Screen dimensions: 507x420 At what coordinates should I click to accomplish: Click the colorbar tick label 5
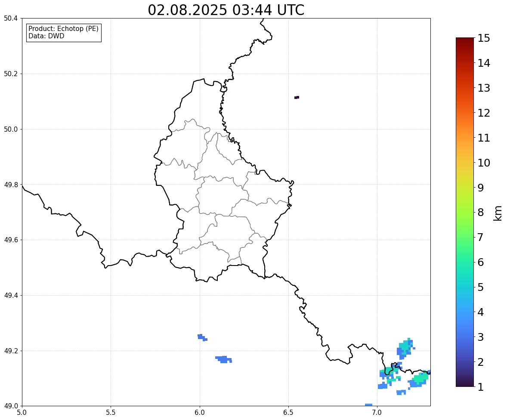tap(481, 287)
